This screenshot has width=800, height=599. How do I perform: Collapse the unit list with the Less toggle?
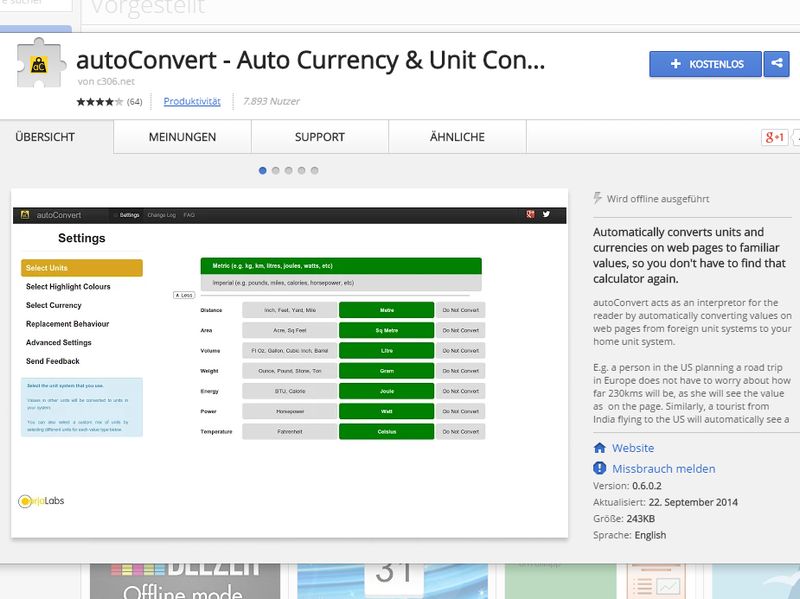pyautogui.click(x=184, y=295)
